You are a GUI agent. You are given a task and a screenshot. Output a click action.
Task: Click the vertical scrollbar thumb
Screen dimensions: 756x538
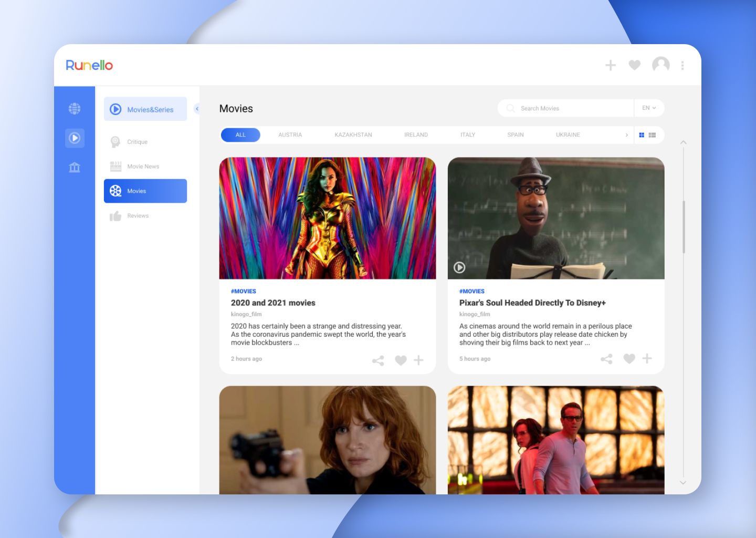click(684, 227)
